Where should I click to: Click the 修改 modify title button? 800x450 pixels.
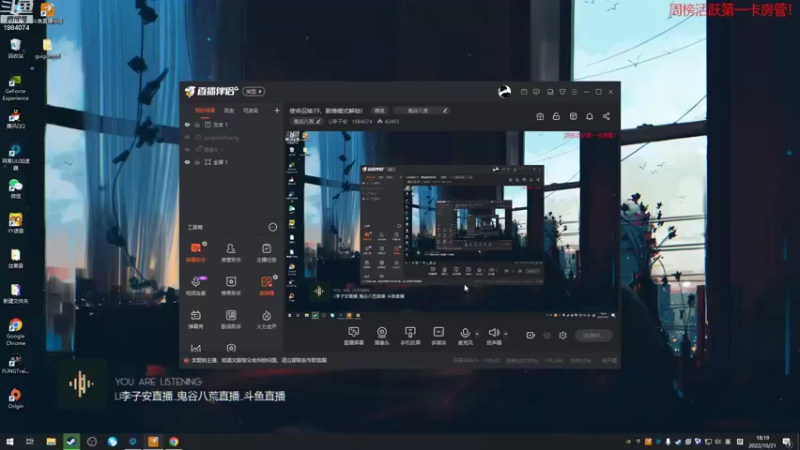(x=380, y=111)
